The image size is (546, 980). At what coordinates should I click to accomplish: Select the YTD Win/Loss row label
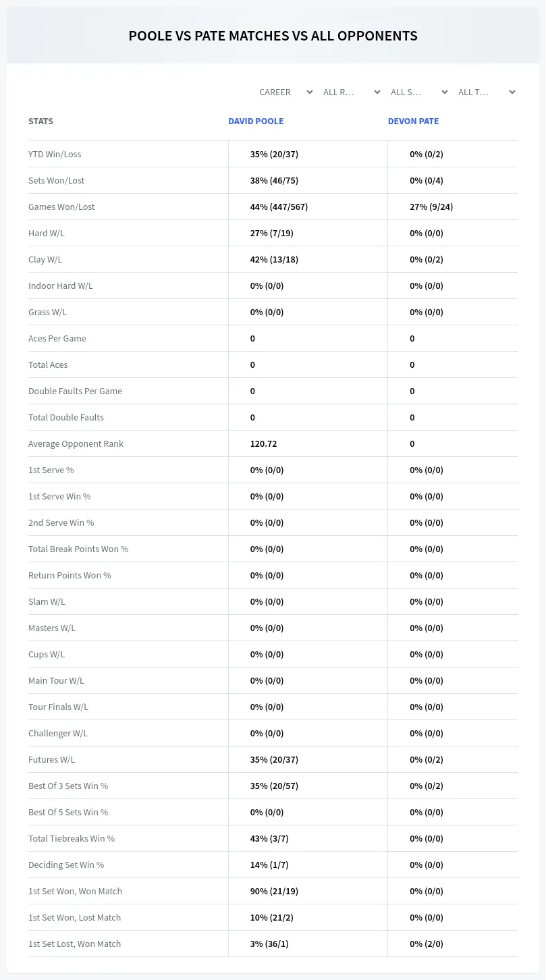(x=55, y=154)
